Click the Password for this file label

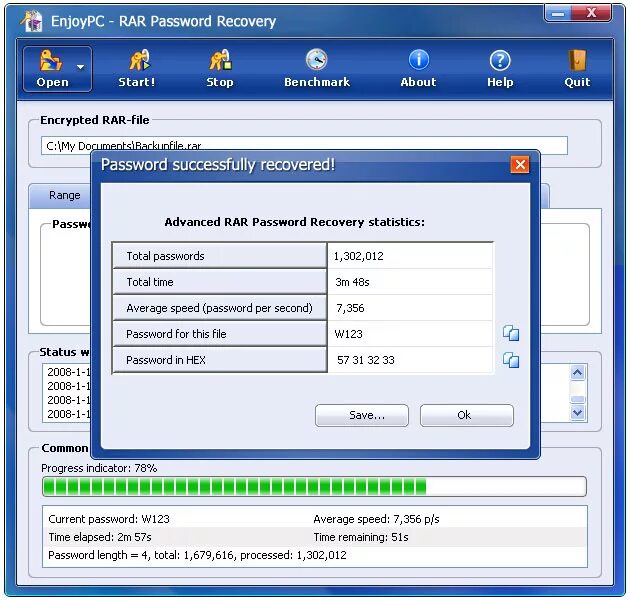click(220, 334)
